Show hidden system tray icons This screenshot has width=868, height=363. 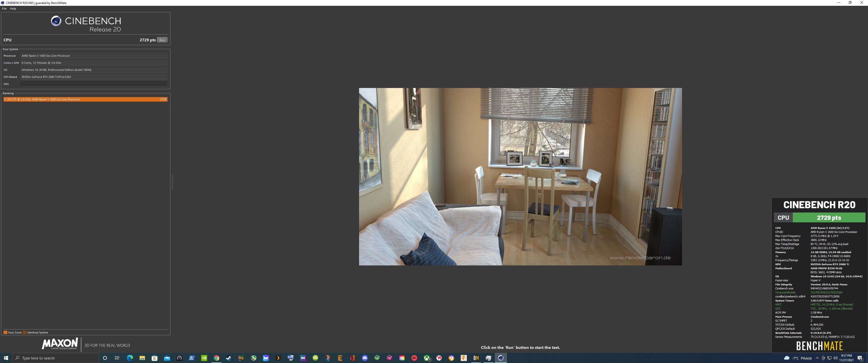[817, 358]
